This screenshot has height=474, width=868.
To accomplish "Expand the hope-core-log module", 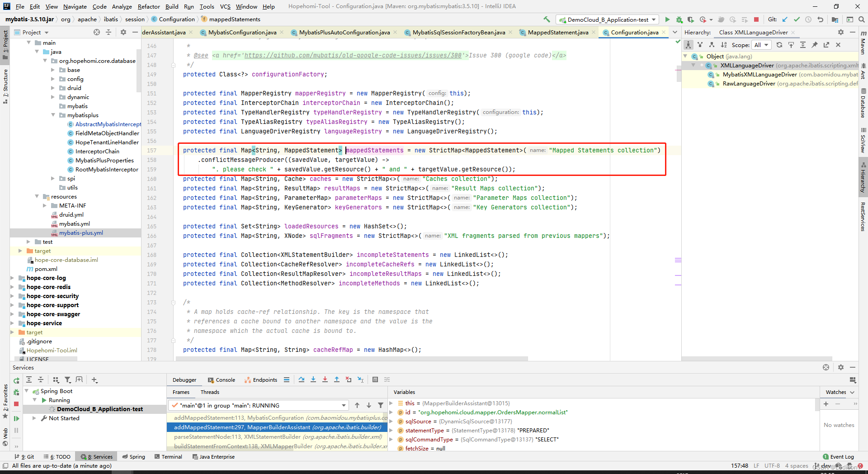I will pyautogui.click(x=12, y=278).
